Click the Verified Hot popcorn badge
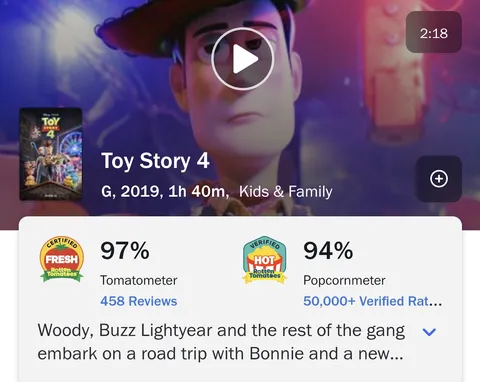The width and height of the screenshot is (480, 382). pos(265,260)
